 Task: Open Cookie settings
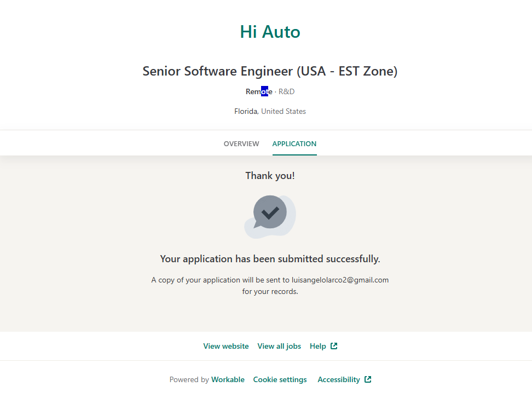pos(280,379)
